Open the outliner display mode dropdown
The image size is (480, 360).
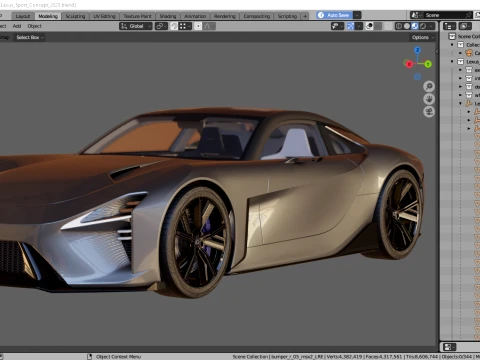pos(449,26)
